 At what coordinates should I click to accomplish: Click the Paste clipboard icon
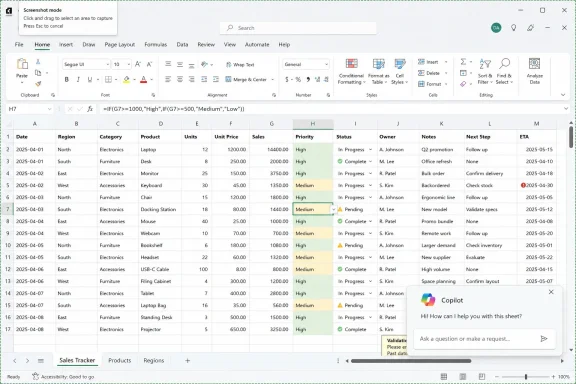click(x=22, y=64)
